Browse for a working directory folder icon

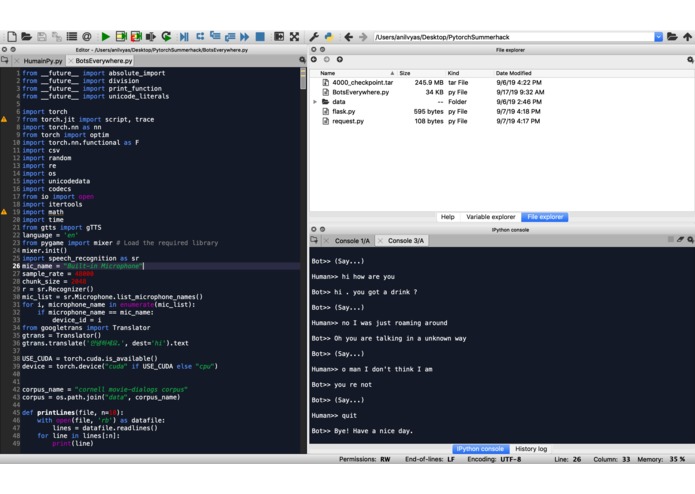coord(672,37)
